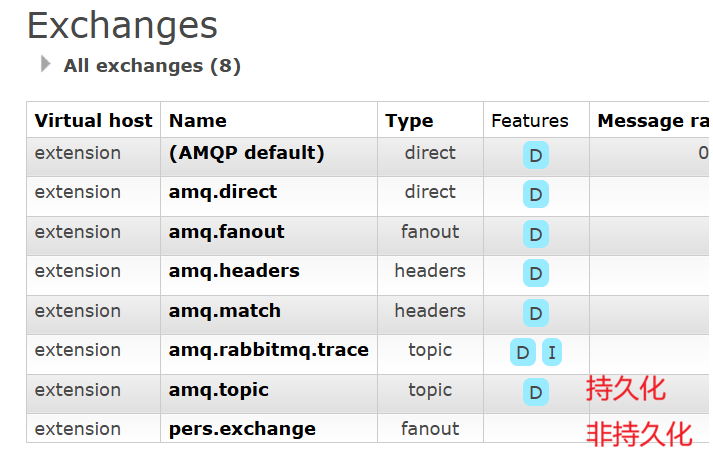Open the amq.rabbitmq.trace exchange
This screenshot has height=454, width=713.
click(x=269, y=350)
